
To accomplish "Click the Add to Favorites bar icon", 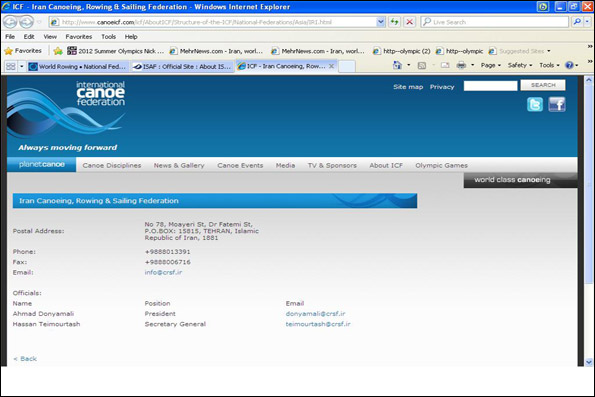I will tap(58, 50).
